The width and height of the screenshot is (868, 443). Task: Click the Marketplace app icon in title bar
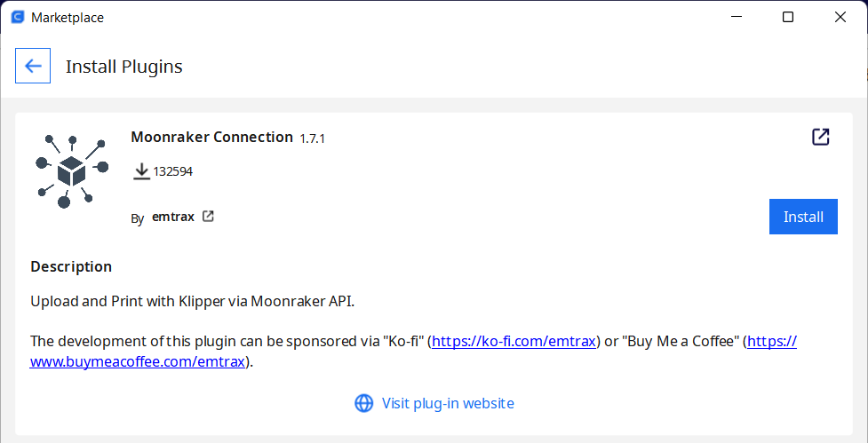point(18,17)
